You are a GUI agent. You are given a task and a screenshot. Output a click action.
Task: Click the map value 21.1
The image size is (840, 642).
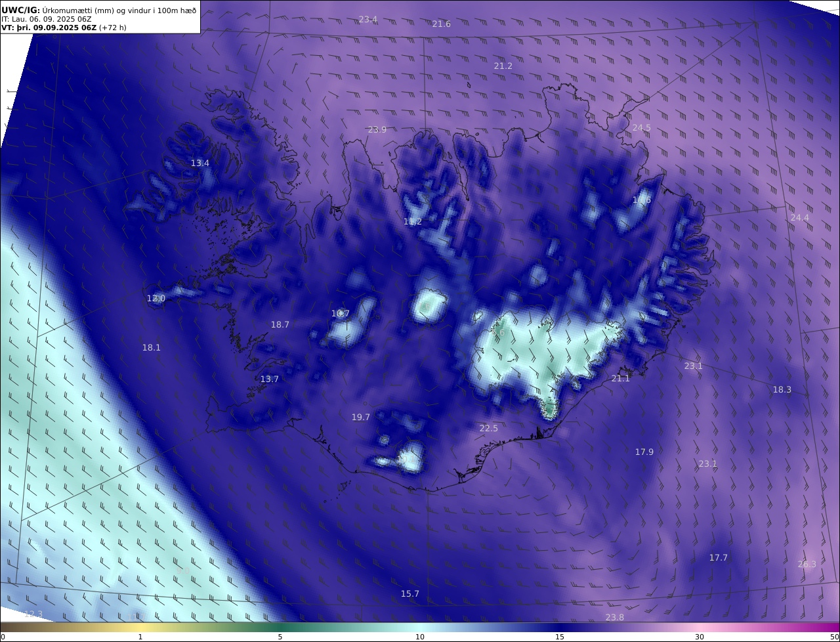click(x=621, y=379)
